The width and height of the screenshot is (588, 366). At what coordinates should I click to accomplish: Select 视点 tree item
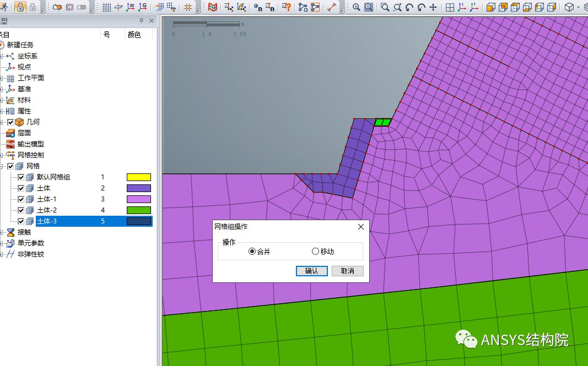coord(24,67)
